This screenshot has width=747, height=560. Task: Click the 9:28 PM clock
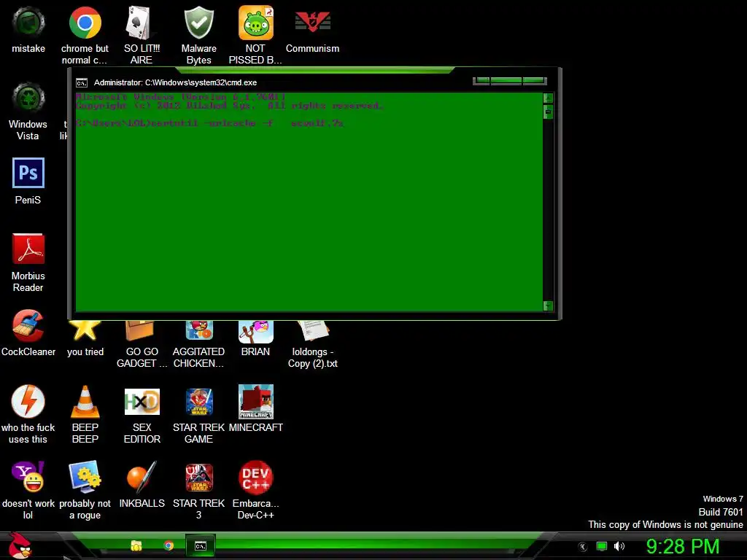pos(683,546)
